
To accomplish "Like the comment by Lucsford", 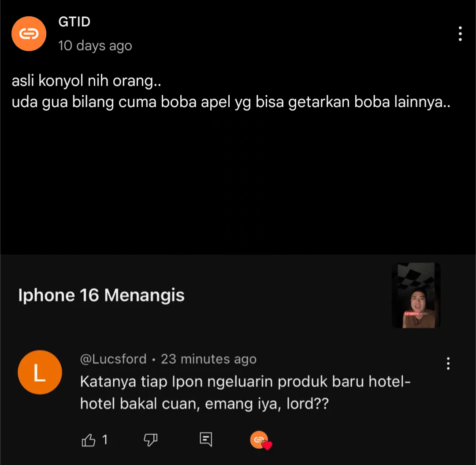I will tap(88, 440).
